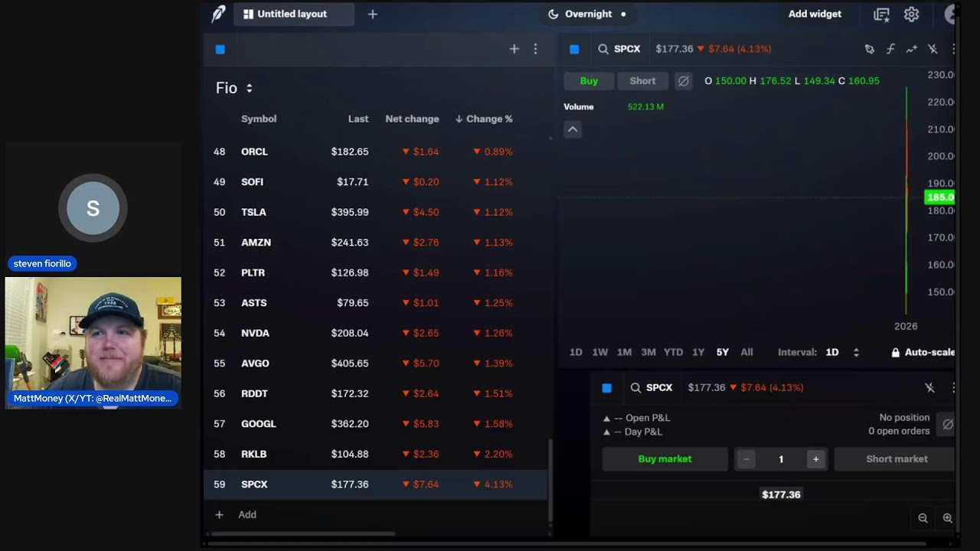Zoom out using the magnifier minus icon
Image resolution: width=980 pixels, height=551 pixels.
923,518
